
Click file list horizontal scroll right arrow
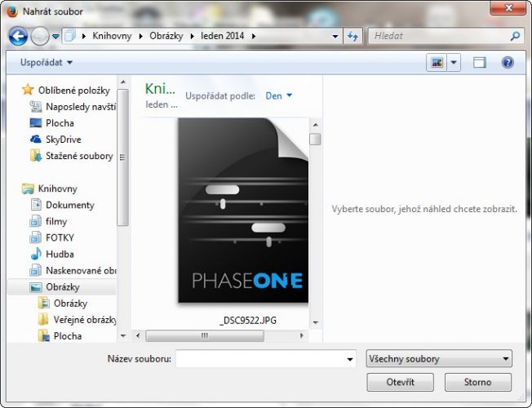coord(302,335)
